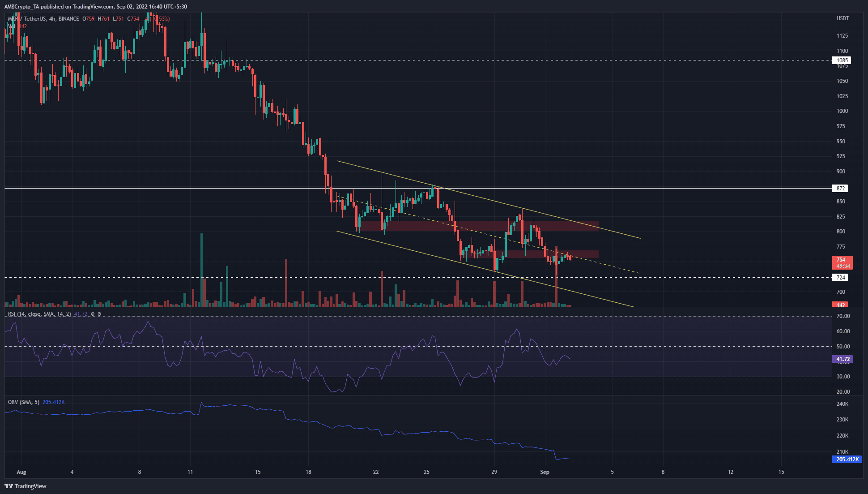Click the Sep date on time axis
The image size is (868, 494).
tap(545, 472)
